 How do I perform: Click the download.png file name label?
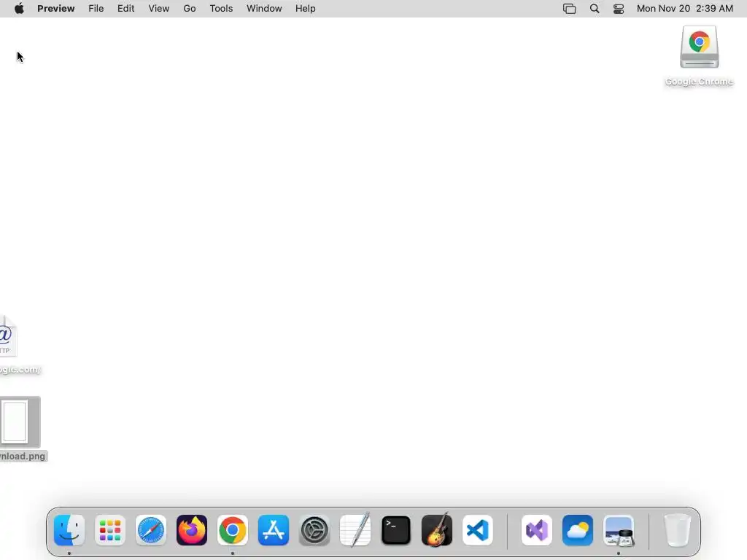click(23, 456)
